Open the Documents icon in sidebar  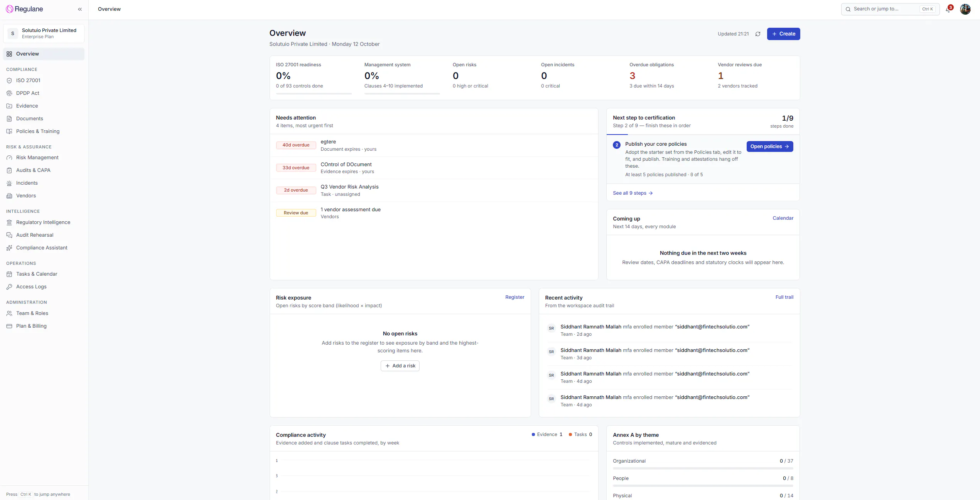coord(9,119)
